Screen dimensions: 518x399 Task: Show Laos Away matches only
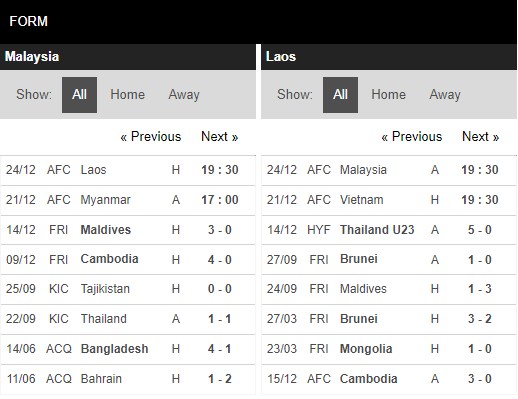tap(445, 95)
